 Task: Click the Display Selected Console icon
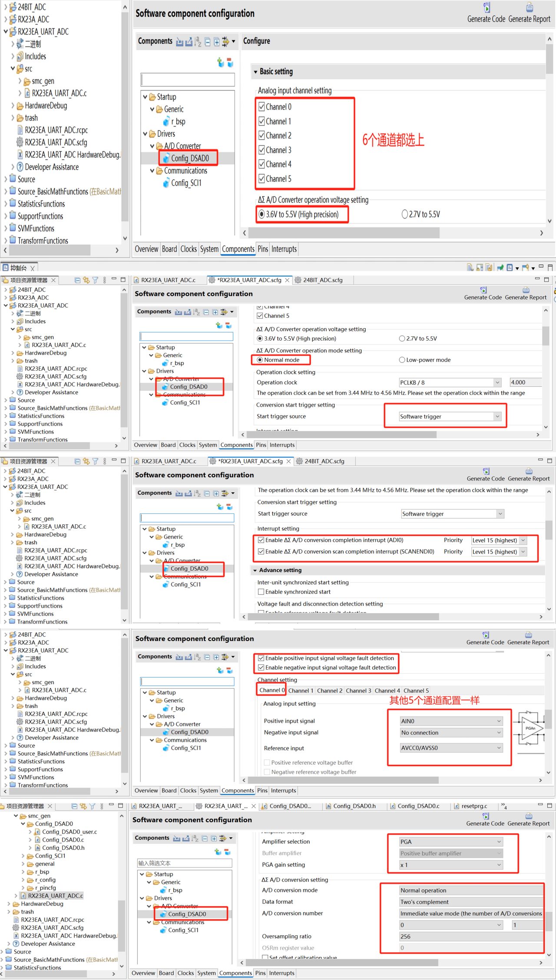pyautogui.click(x=510, y=267)
